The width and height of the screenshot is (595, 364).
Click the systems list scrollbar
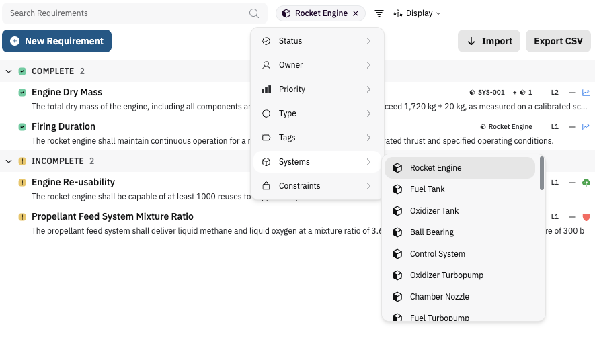point(541,173)
